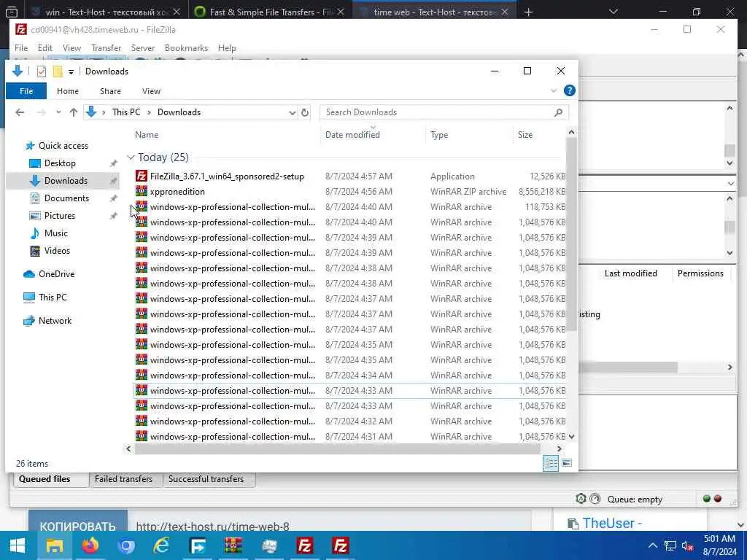Open address bar history dropdown
Image resolution: width=747 pixels, height=560 pixels.
click(x=292, y=113)
